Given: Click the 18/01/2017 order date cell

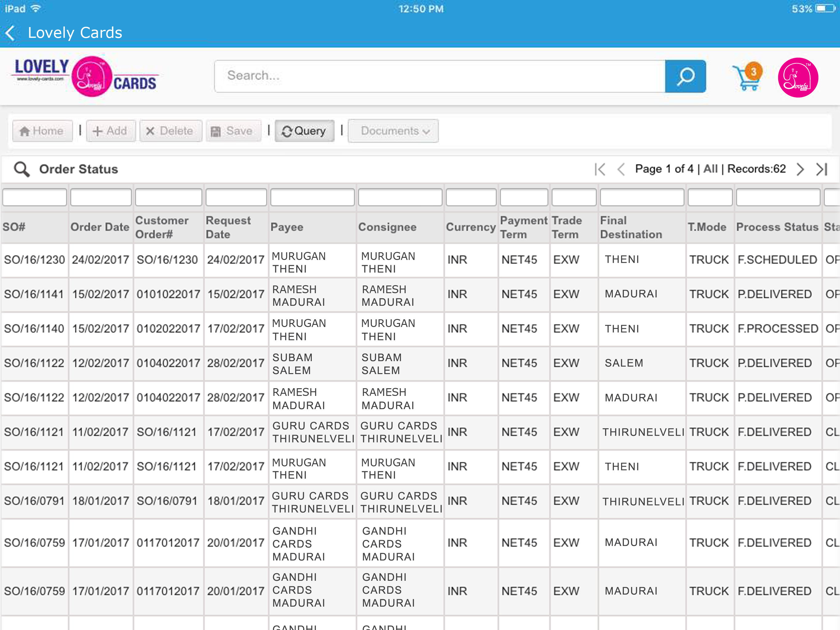Looking at the screenshot, I should [x=101, y=501].
